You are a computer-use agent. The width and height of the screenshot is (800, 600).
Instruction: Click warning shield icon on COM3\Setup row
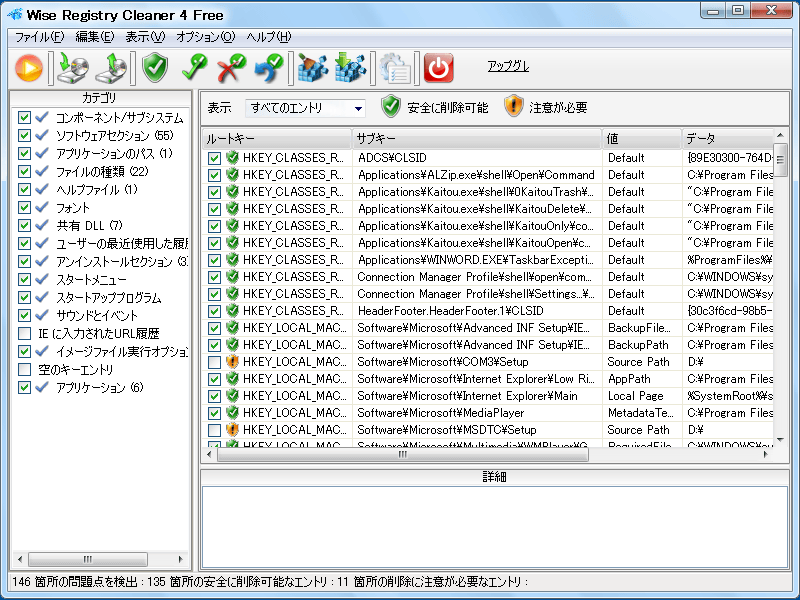pyautogui.click(x=232, y=362)
